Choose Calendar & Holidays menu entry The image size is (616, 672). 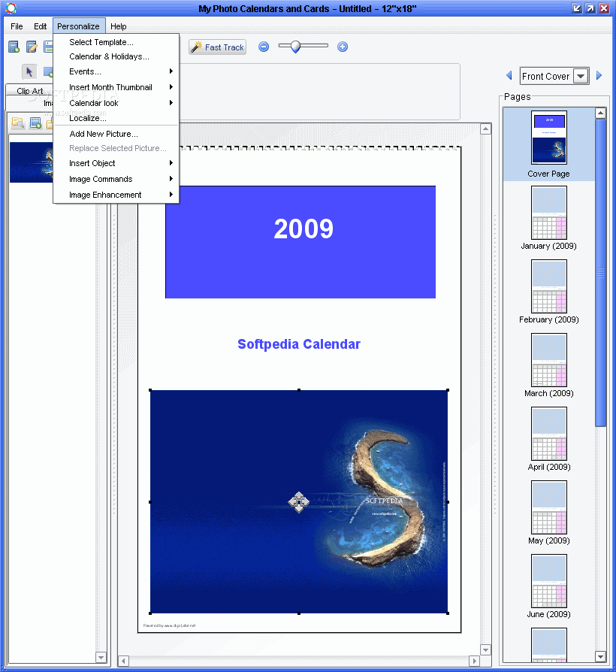click(x=116, y=56)
